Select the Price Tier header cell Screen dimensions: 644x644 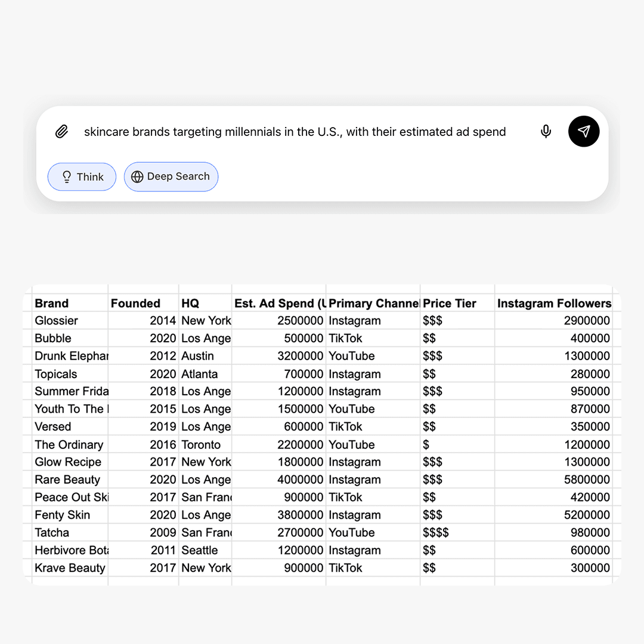[x=457, y=304]
